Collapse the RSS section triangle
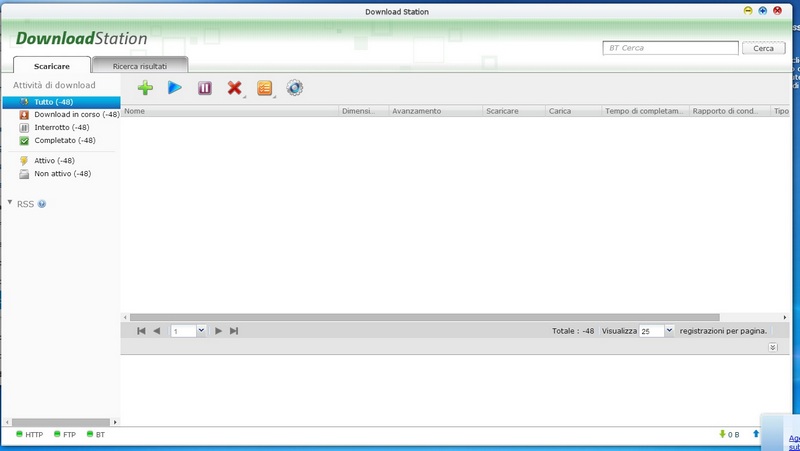Image resolution: width=800 pixels, height=451 pixels. click(10, 203)
